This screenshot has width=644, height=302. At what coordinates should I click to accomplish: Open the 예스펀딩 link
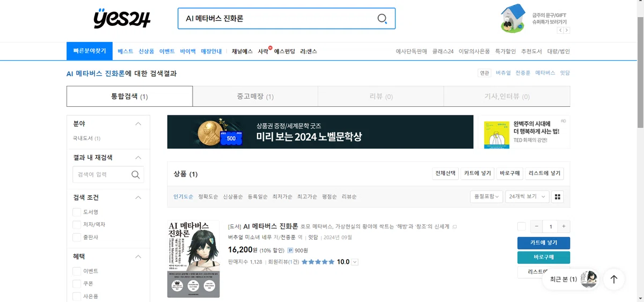pyautogui.click(x=284, y=51)
